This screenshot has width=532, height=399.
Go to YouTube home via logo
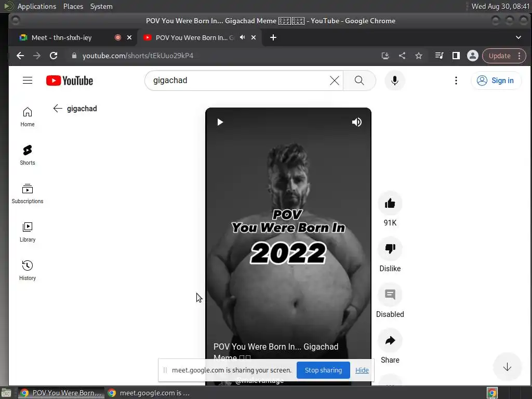[x=70, y=81]
